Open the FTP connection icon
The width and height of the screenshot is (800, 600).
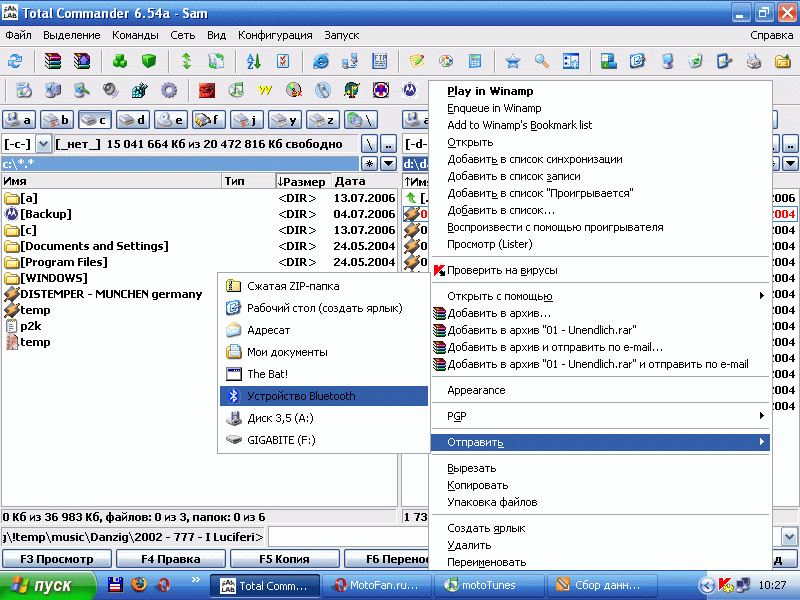(379, 62)
